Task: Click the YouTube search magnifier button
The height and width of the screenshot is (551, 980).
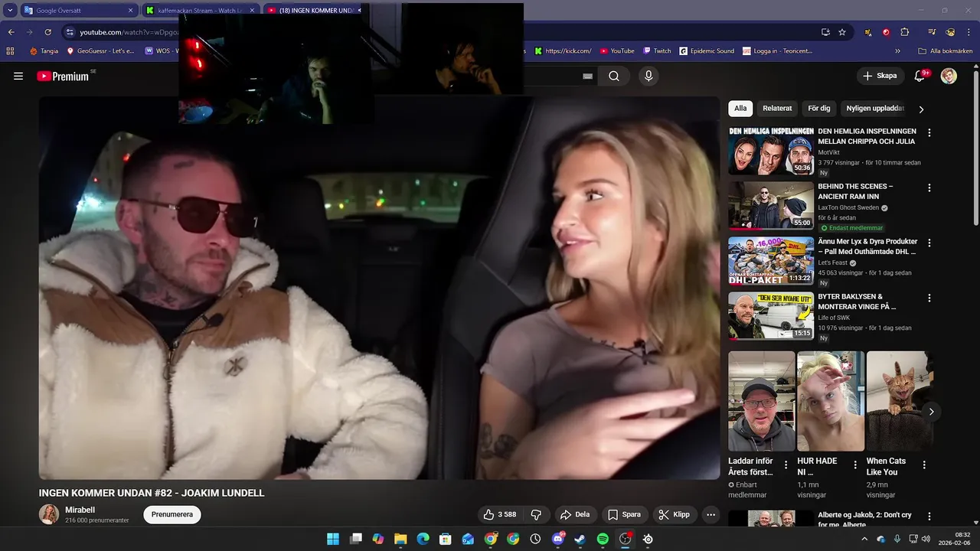Action: (614, 76)
